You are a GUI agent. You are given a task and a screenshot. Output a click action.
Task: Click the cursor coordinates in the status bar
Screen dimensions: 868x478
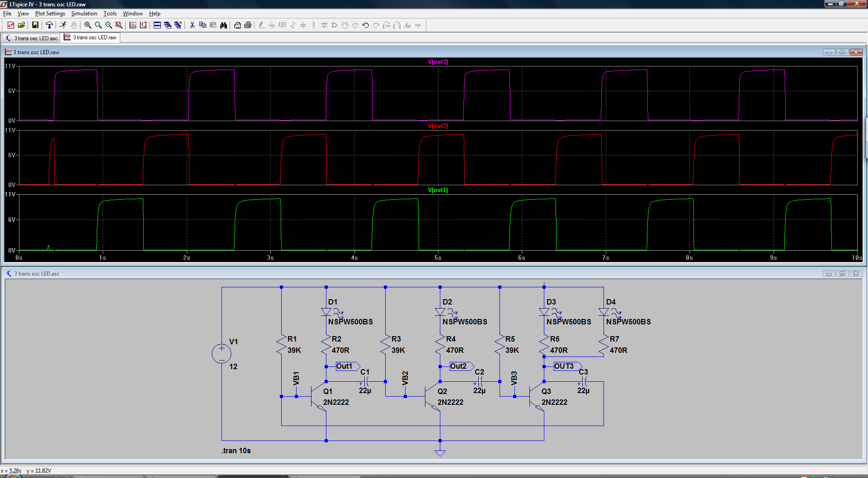click(26, 471)
